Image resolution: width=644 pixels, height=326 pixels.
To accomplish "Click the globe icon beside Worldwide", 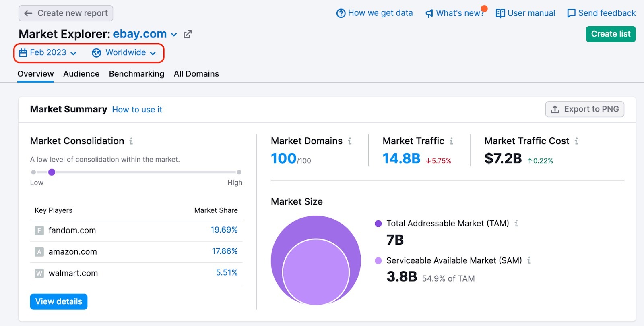I will [97, 53].
